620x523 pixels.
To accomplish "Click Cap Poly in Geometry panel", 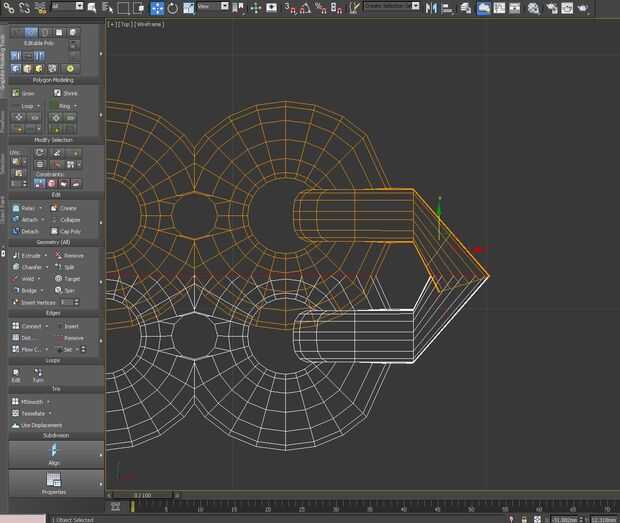I will [x=68, y=231].
